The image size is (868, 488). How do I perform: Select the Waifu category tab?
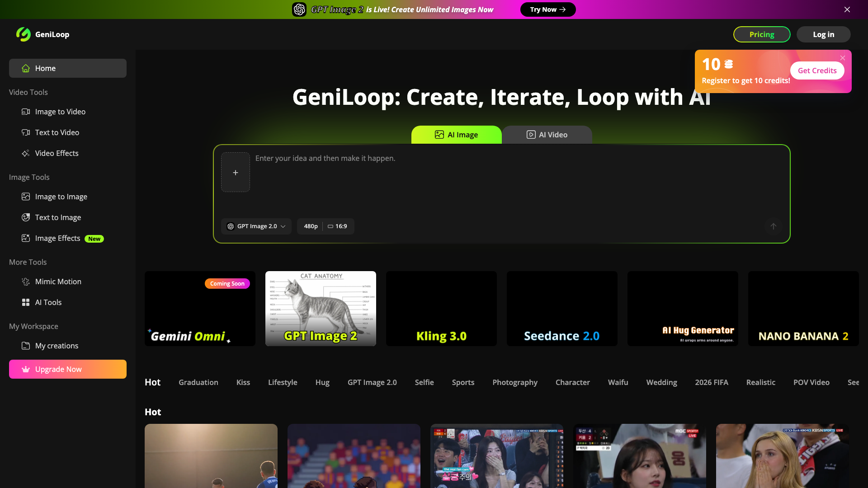(x=618, y=382)
